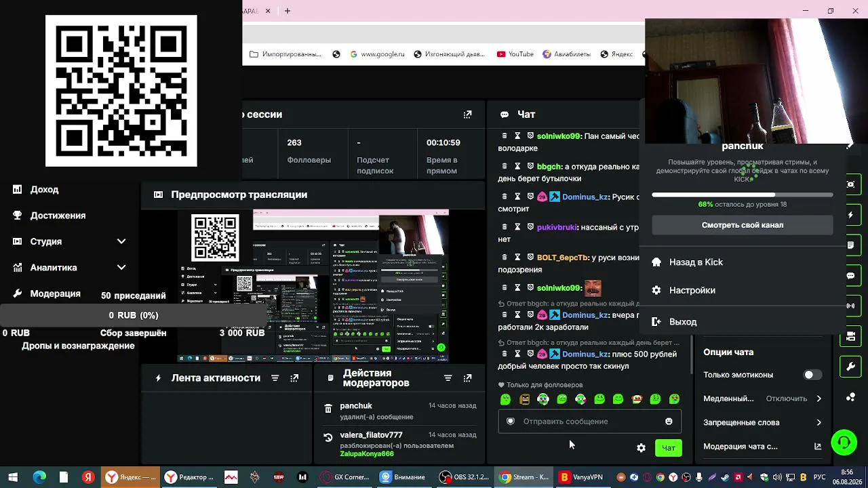Ban BOLT_6epcTb using the shield icon
Viewport: 868px width, 488px height.
point(530,258)
